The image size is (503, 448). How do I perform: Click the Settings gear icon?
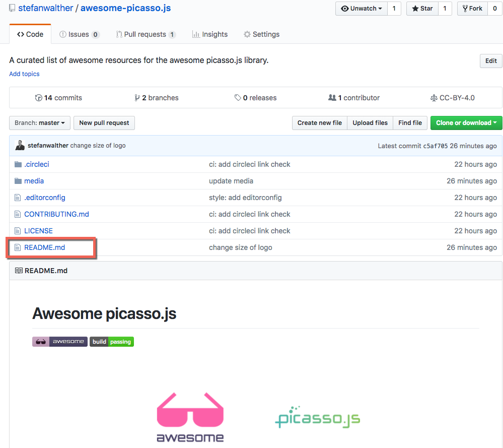tap(247, 34)
